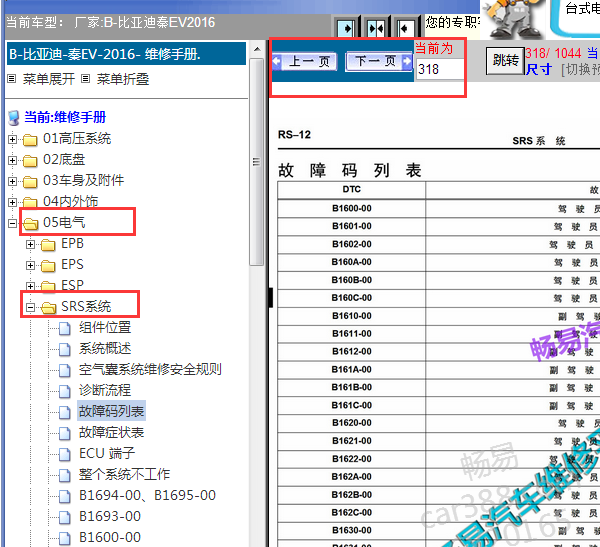Expand the 03车身及附件 folder

(12, 181)
